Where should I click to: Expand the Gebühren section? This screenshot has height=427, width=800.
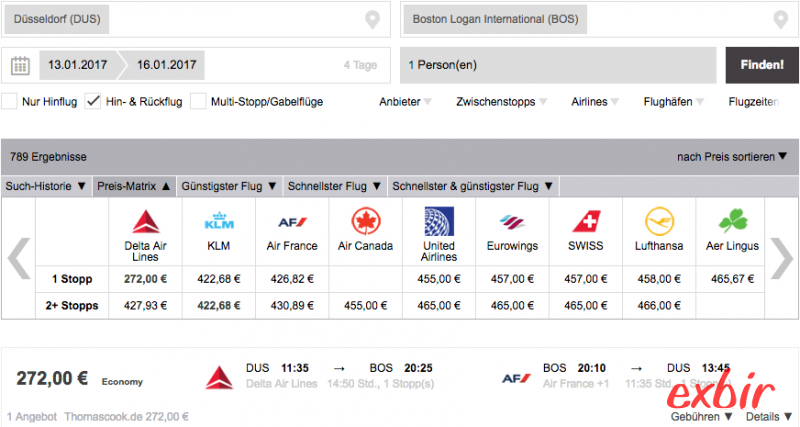point(702,416)
